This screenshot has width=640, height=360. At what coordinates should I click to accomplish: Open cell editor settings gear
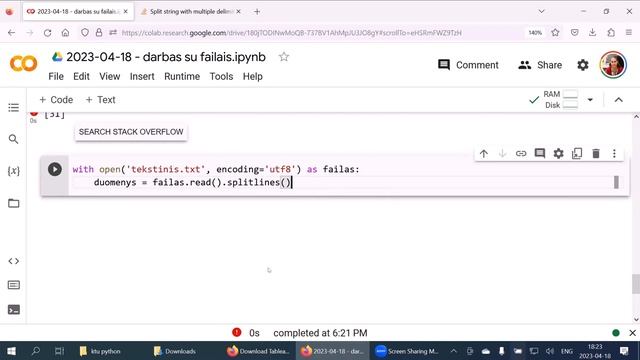(x=558, y=154)
